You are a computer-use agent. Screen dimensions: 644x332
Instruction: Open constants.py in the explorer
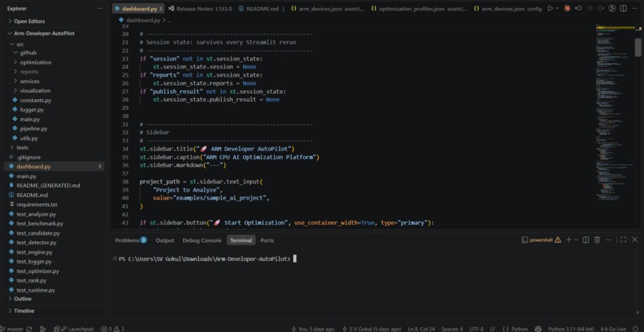pos(35,100)
